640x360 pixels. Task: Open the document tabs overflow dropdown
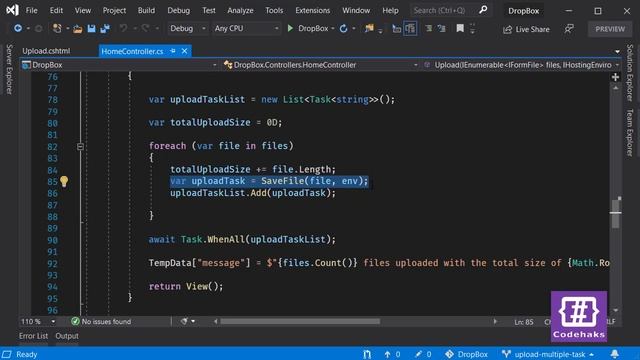[617, 51]
